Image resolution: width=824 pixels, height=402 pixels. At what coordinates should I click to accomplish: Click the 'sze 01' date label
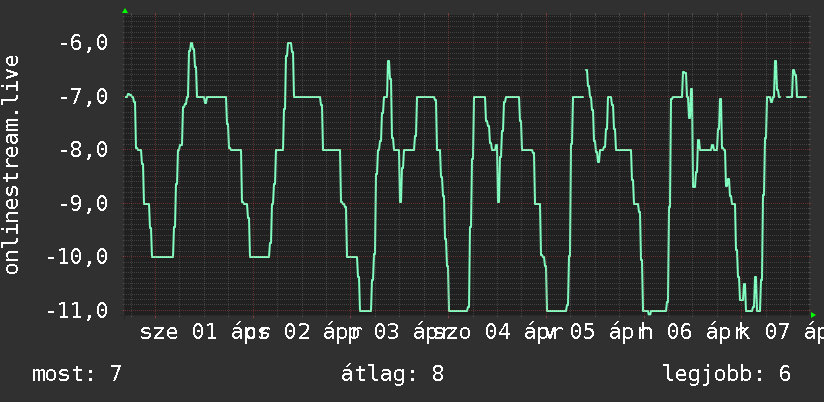pyautogui.click(x=178, y=333)
